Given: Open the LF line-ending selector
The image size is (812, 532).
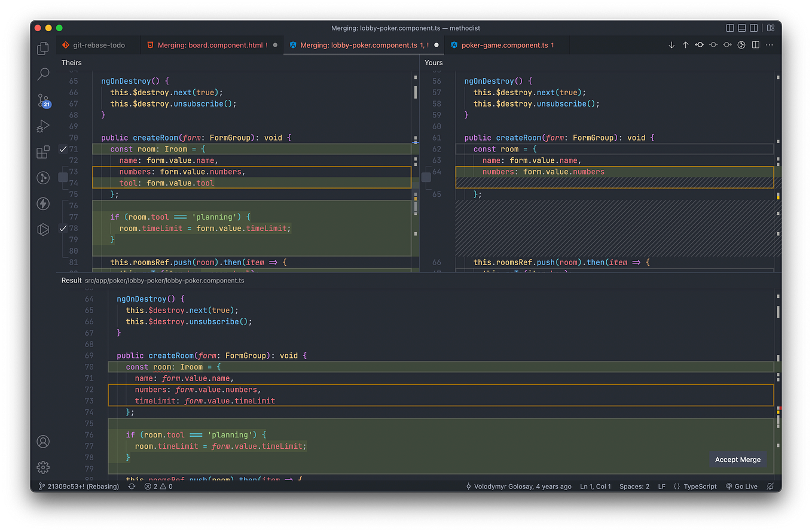Looking at the screenshot, I should pos(661,486).
